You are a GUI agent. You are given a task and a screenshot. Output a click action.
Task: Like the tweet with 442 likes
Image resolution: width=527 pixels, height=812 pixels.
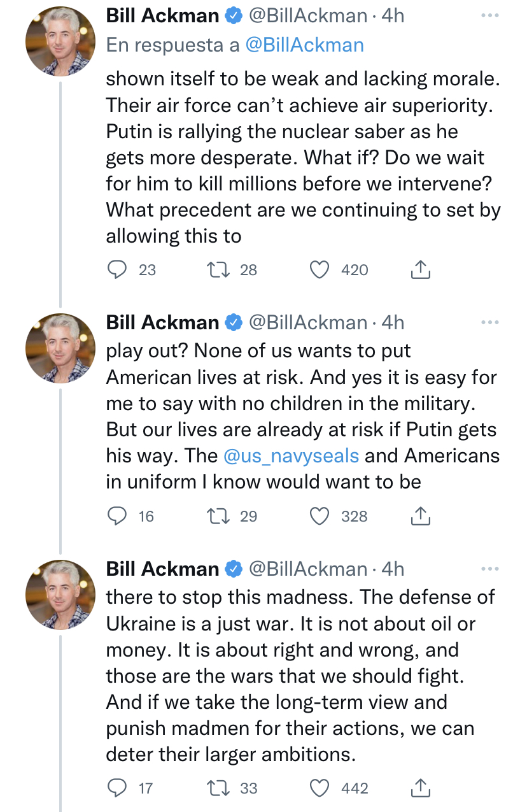point(320,788)
